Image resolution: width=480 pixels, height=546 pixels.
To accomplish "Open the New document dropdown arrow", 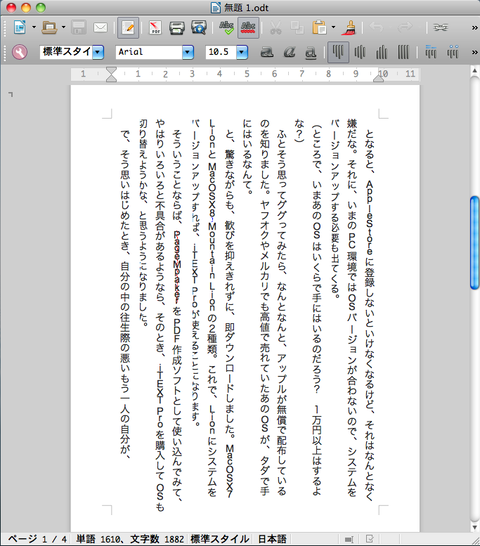I will pos(34,27).
